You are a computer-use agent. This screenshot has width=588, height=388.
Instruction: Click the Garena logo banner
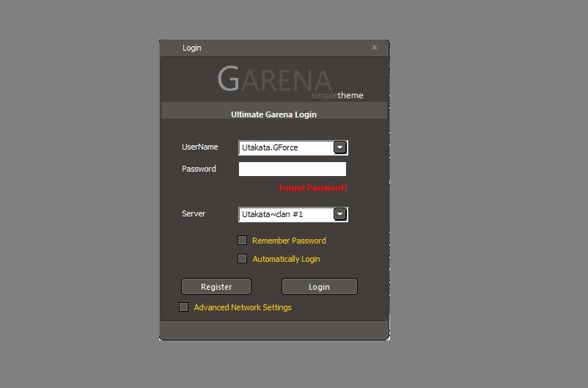(x=274, y=79)
